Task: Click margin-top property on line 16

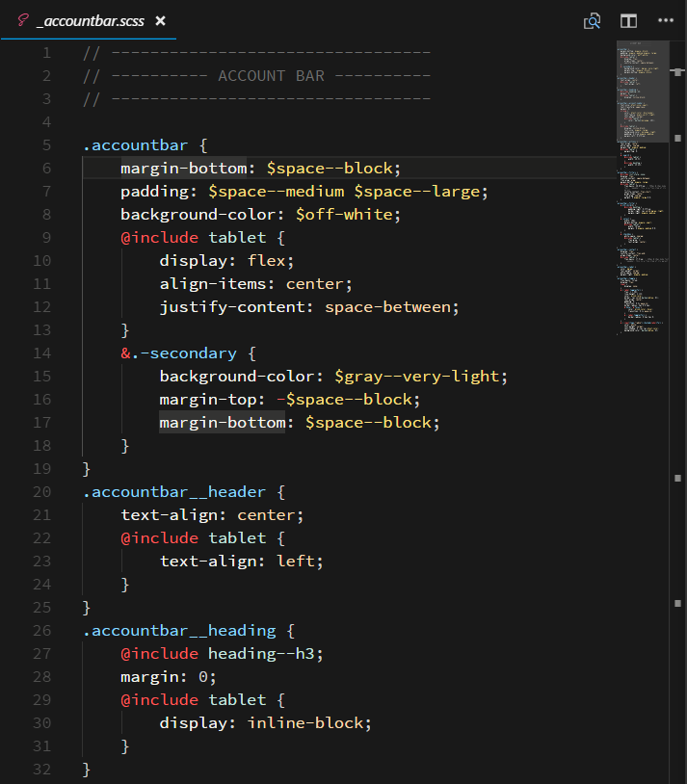Action: click(x=208, y=400)
